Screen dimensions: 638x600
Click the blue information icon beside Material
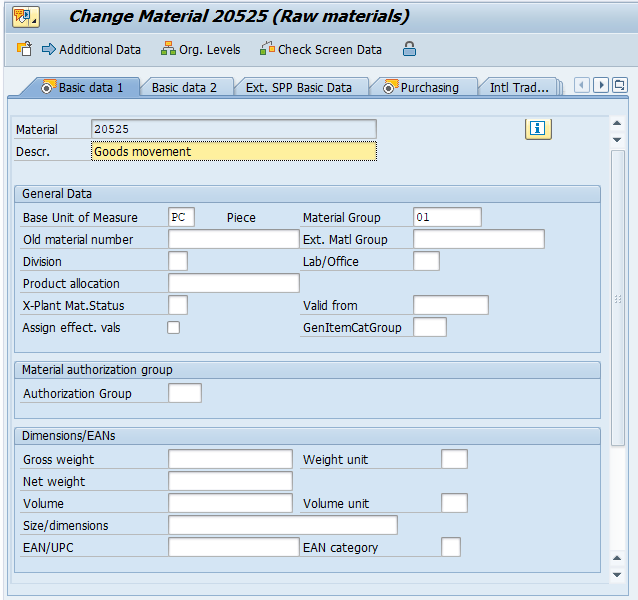[x=538, y=128]
